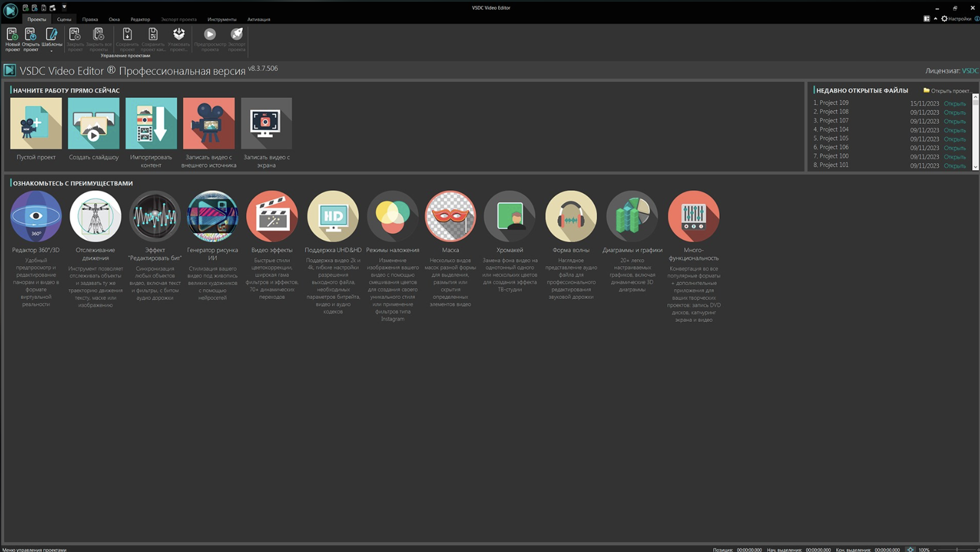Select the '4. Project 104' recent file entry
This screenshot has width=980, height=552.
831,129
